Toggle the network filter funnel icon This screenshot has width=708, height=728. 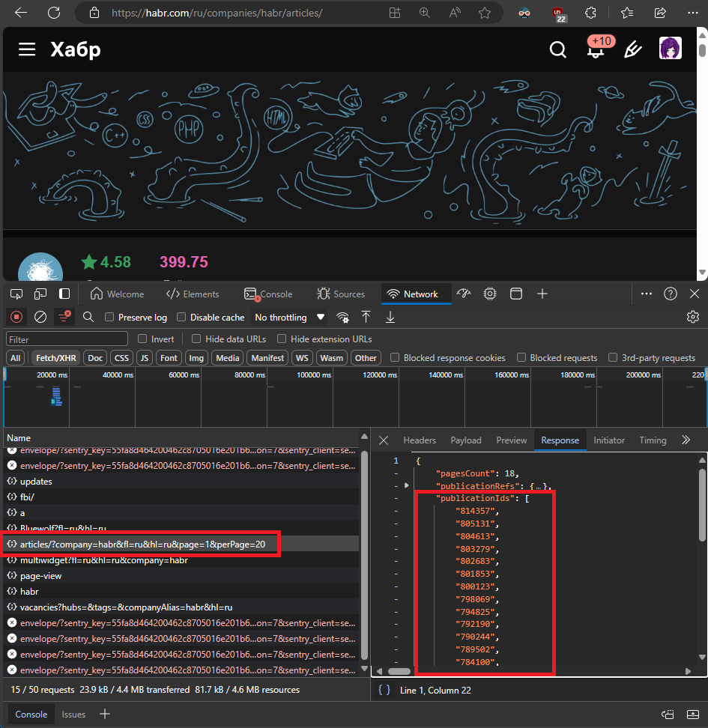point(64,317)
